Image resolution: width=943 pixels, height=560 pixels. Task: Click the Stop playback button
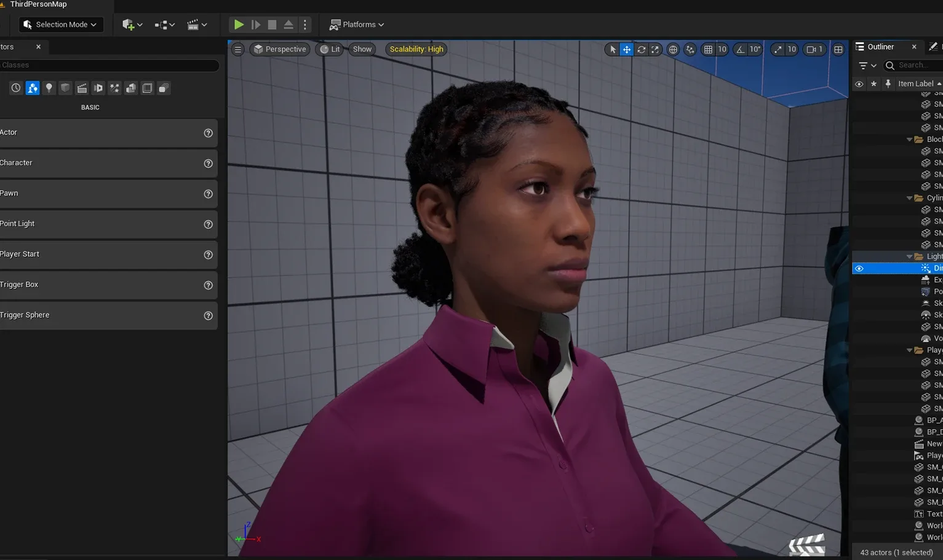(x=272, y=25)
